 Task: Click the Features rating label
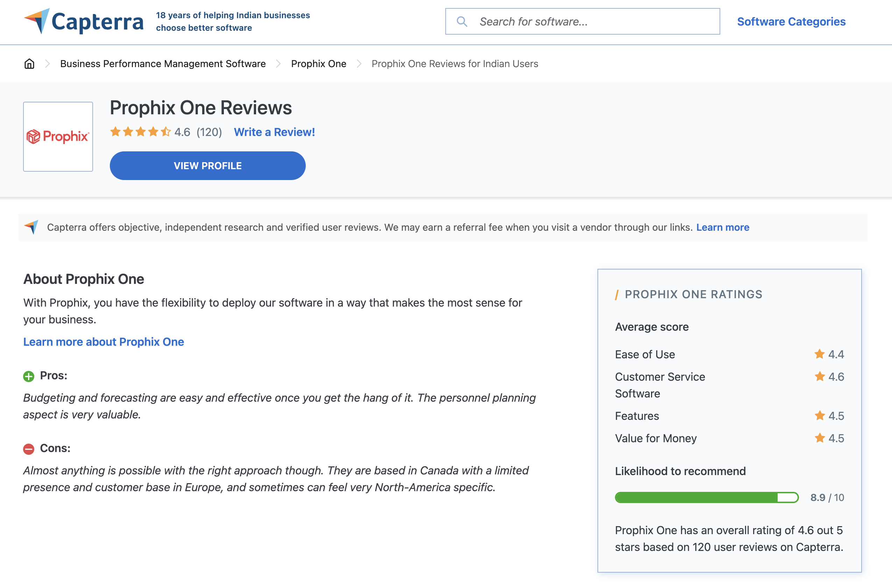coord(637,416)
